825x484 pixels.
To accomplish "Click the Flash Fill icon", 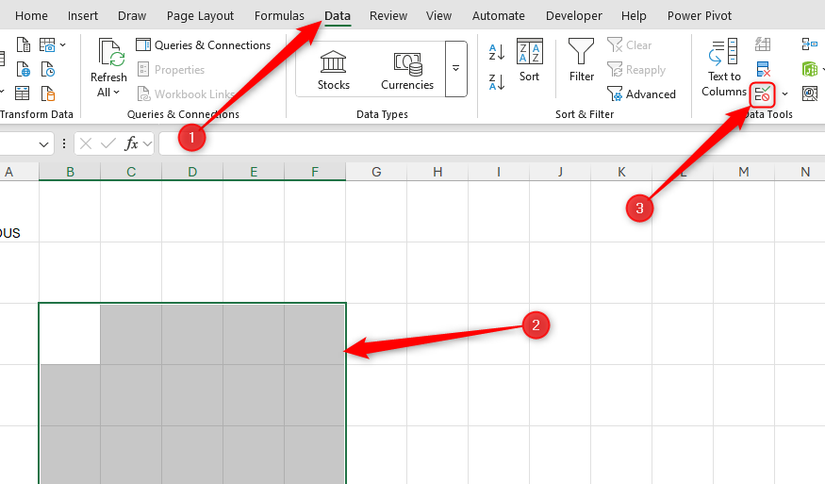I will click(x=762, y=45).
